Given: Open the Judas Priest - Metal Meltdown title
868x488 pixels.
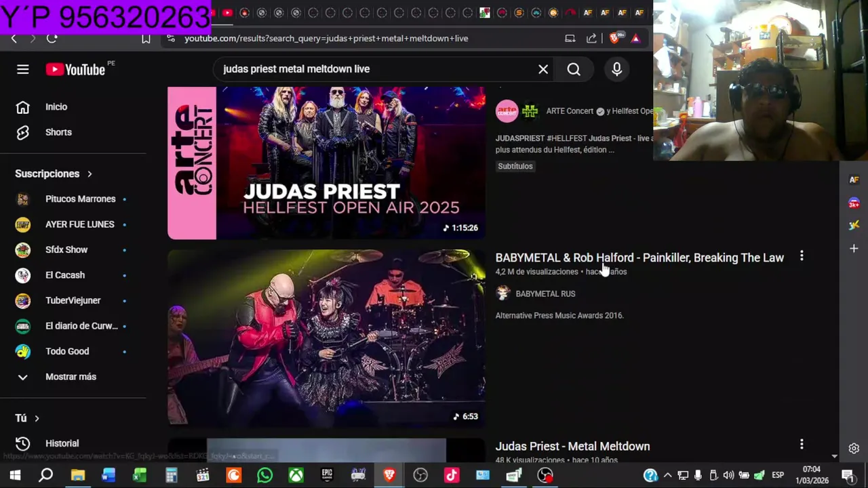Looking at the screenshot, I should coord(572,446).
